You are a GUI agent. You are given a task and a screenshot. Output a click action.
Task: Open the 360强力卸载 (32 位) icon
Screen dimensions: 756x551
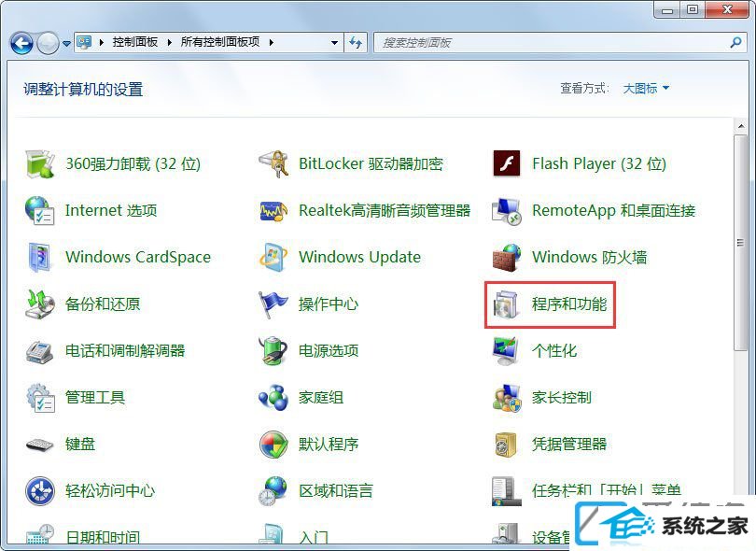point(40,164)
